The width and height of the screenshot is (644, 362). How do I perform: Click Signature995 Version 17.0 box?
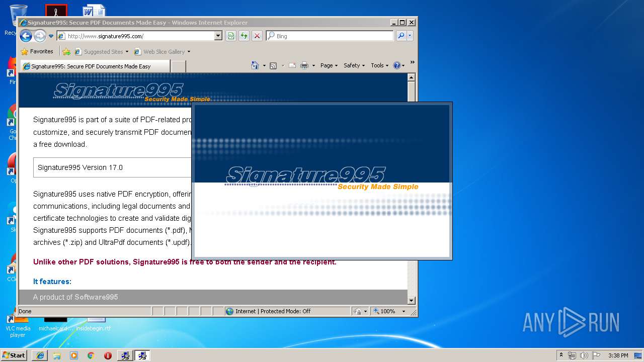point(112,167)
